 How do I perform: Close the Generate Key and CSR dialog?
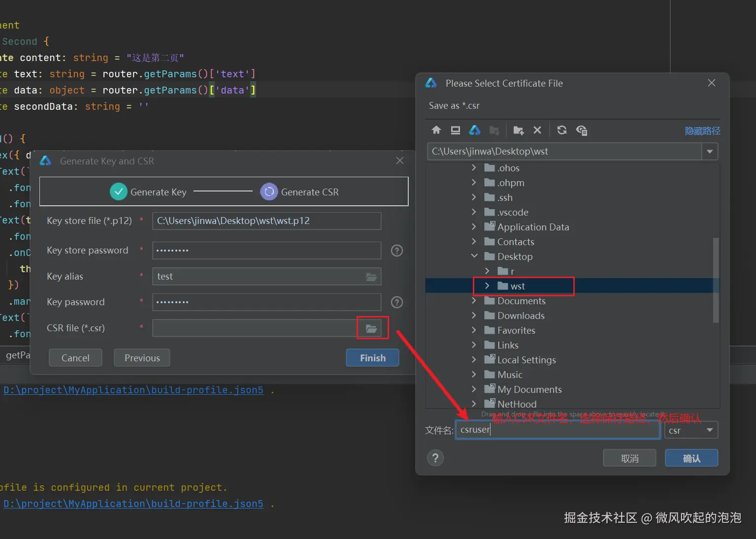click(400, 160)
